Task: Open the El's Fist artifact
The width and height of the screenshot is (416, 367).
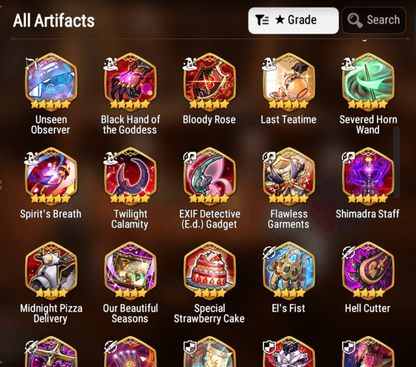Action: tap(289, 271)
